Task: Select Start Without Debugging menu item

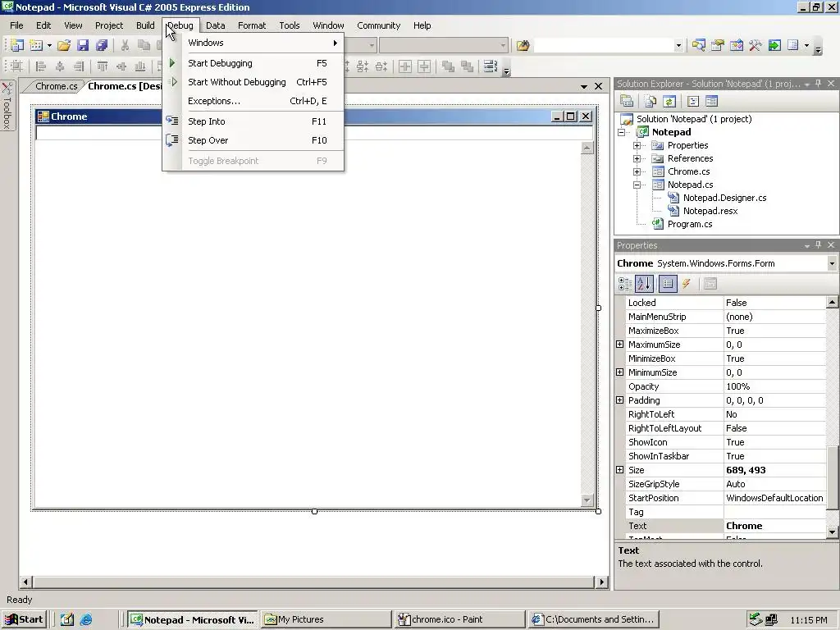Action: click(253, 82)
